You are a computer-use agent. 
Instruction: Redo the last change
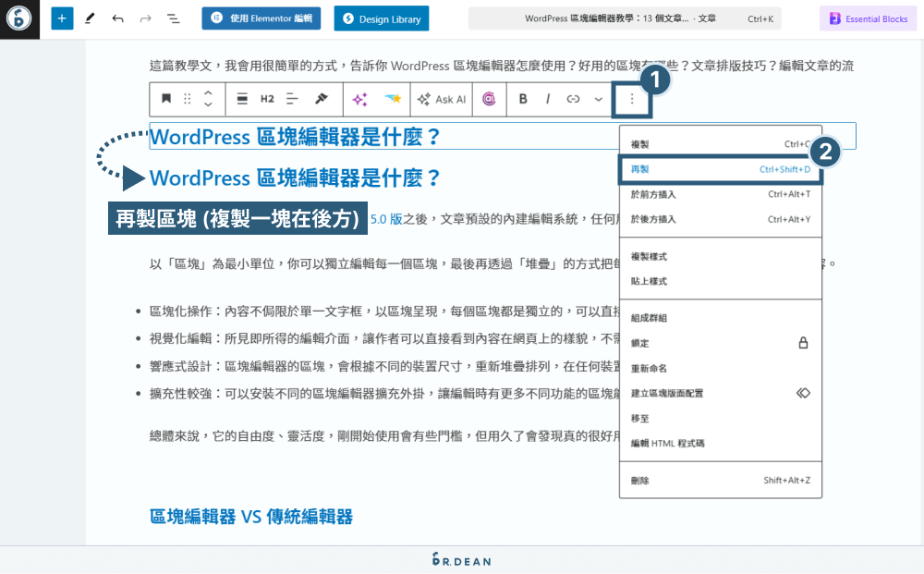point(145,18)
